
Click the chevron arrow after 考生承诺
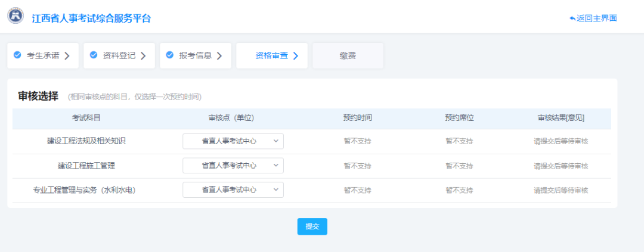[x=67, y=56]
